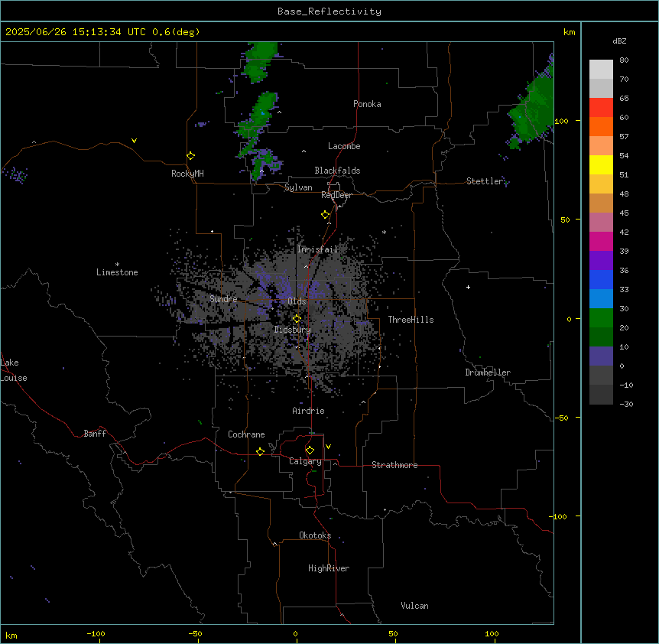Select the Blackfalds label
The height and width of the screenshot is (644, 659).
click(337, 171)
